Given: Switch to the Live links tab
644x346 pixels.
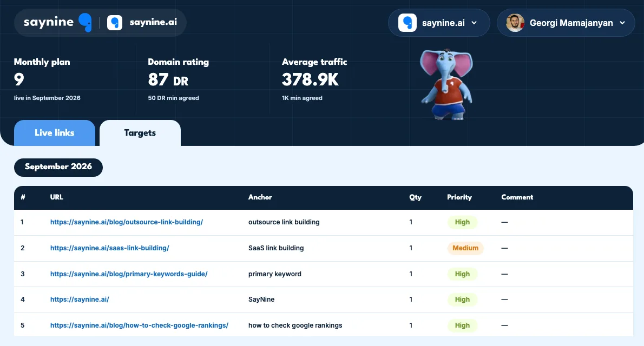Looking at the screenshot, I should point(55,133).
